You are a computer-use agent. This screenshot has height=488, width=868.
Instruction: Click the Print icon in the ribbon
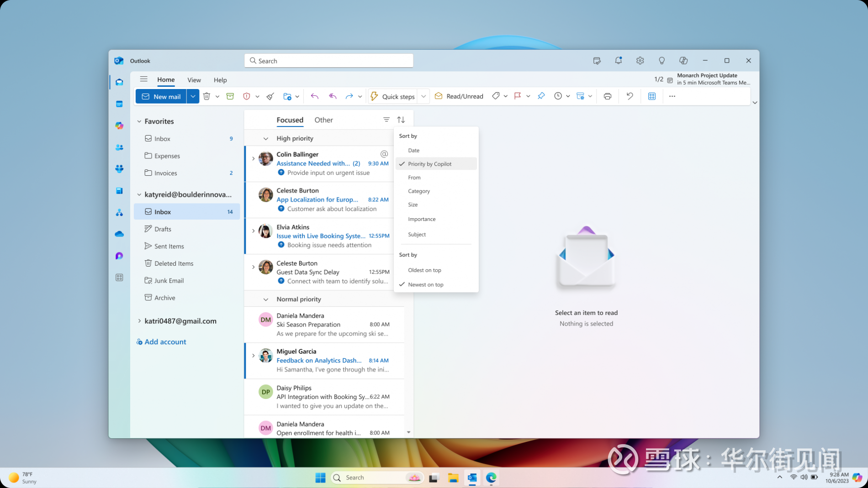(607, 96)
